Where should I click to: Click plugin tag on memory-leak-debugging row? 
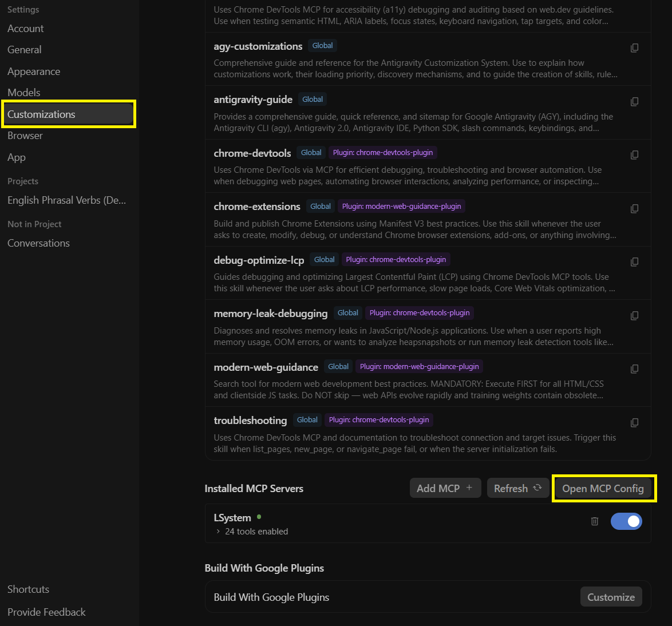420,313
